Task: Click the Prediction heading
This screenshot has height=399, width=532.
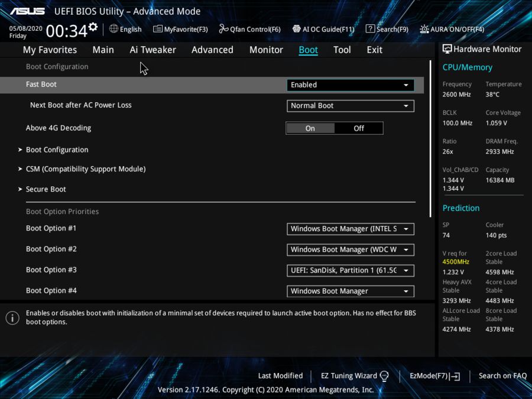Action: point(461,208)
